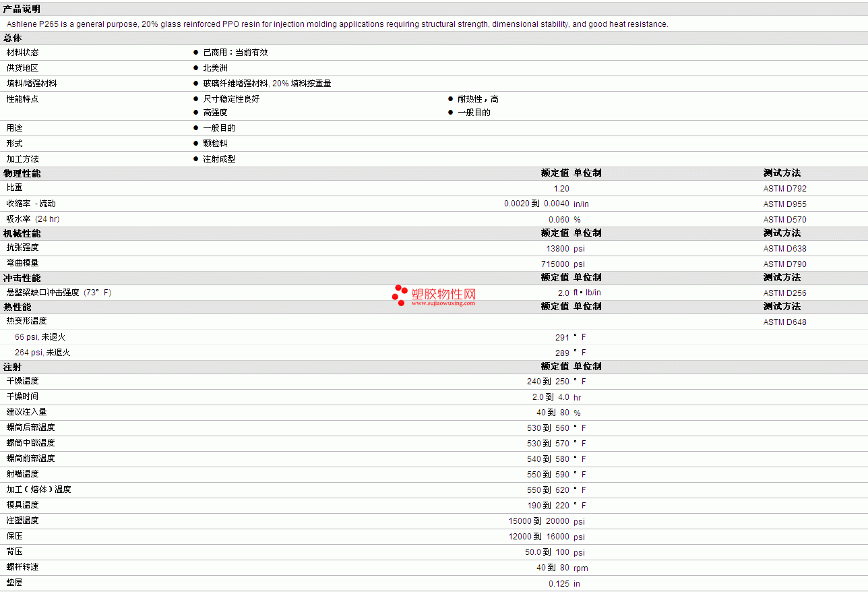Click the "注射" injection section heading
Screen dimensions: 868x592
(12, 367)
